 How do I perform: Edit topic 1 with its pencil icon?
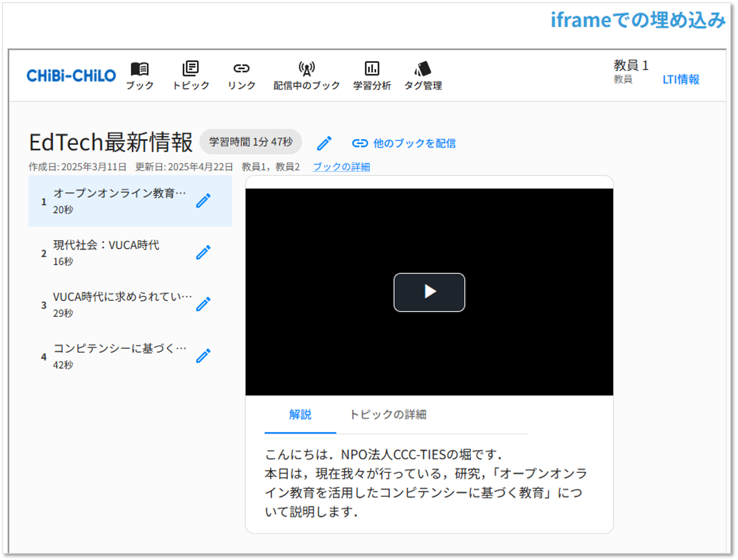pyautogui.click(x=203, y=201)
